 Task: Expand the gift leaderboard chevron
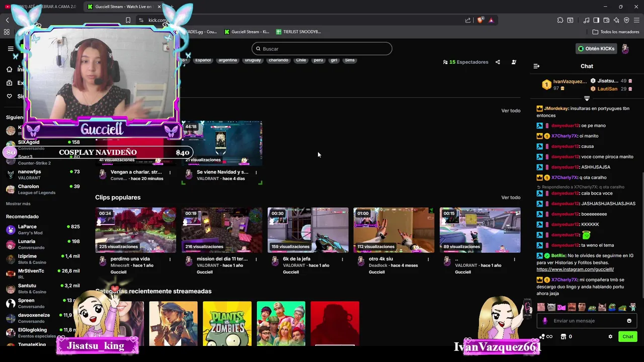587,98
